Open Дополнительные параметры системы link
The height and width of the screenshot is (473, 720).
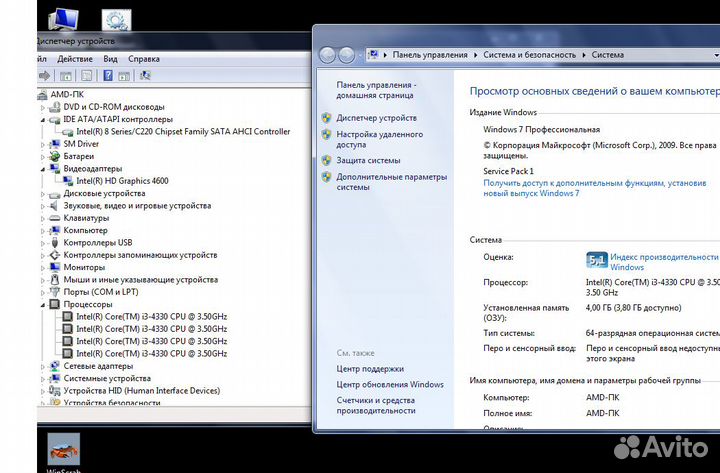coord(391,182)
